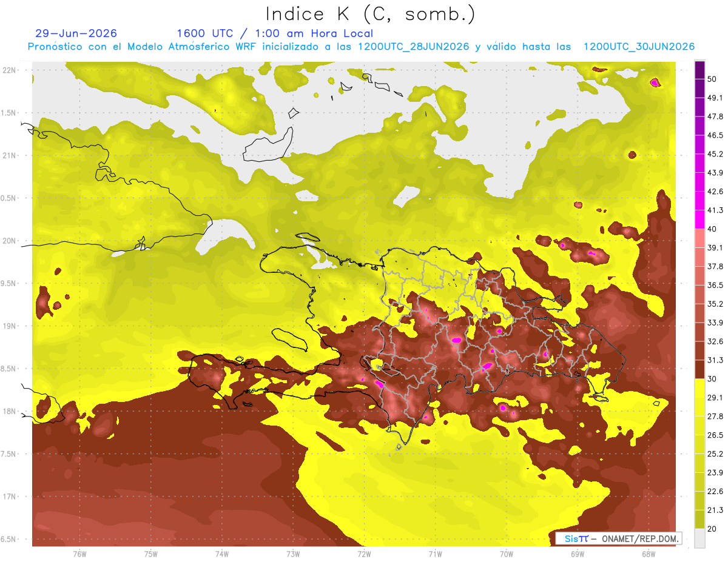Click the '25.2' colorbar value
Screen dimensions: 728x562
[x=715, y=454]
